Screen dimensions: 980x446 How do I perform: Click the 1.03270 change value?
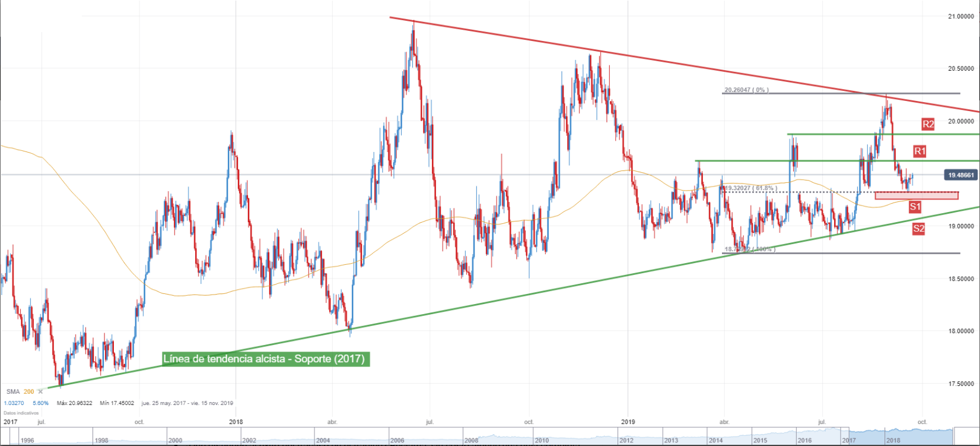pyautogui.click(x=14, y=403)
